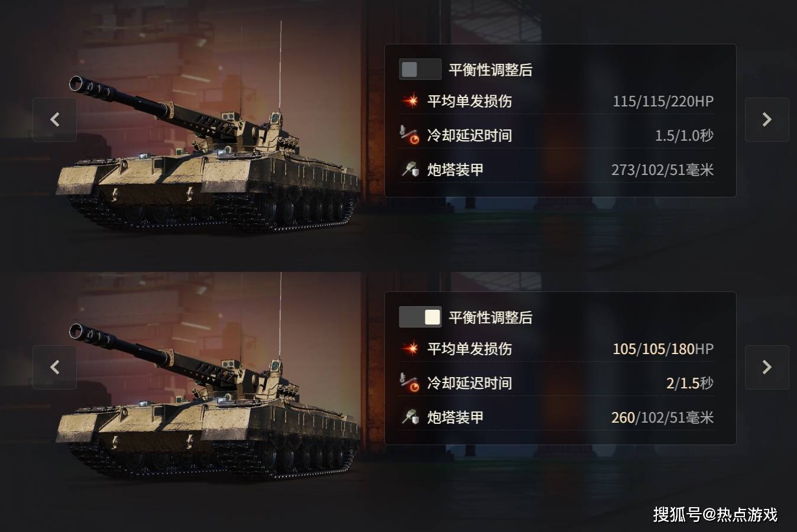Show previous tank in bottom carousel
Image resolution: width=797 pixels, height=532 pixels.
(x=54, y=367)
